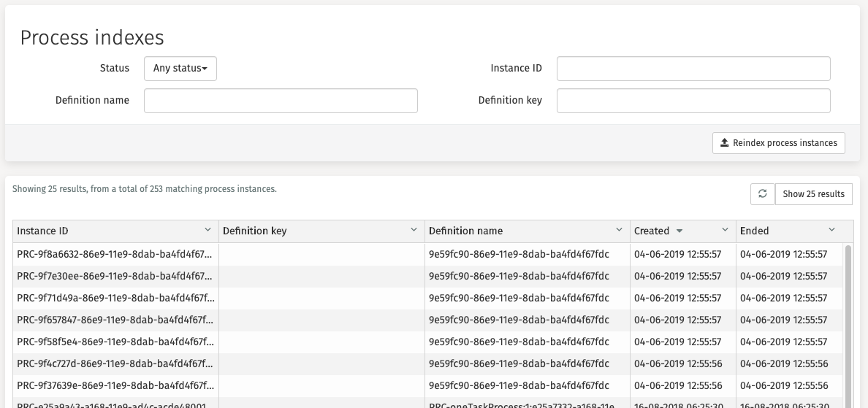Screen dimensions: 868x408
Task: Click the Reindex process instances button
Action: [x=778, y=143]
